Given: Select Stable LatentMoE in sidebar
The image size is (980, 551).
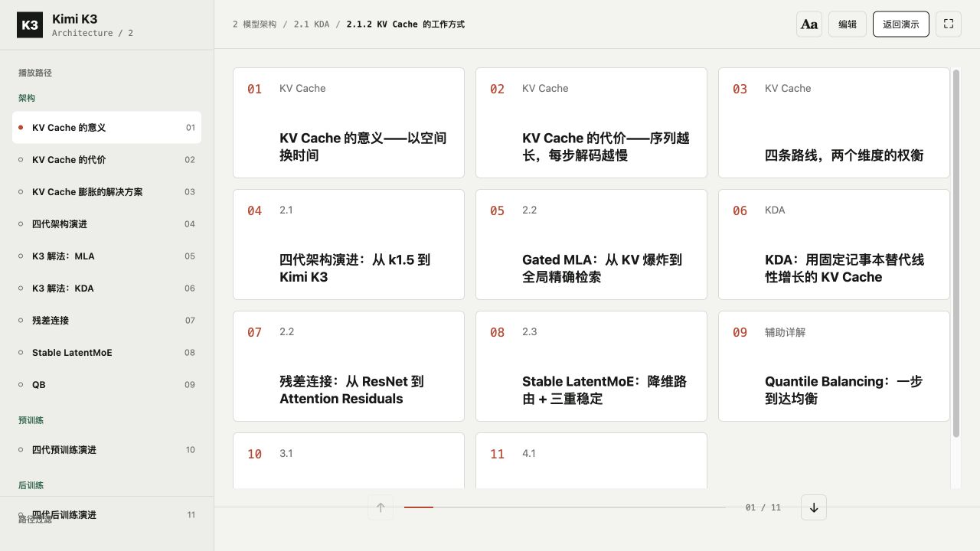Looking at the screenshot, I should click(106, 353).
